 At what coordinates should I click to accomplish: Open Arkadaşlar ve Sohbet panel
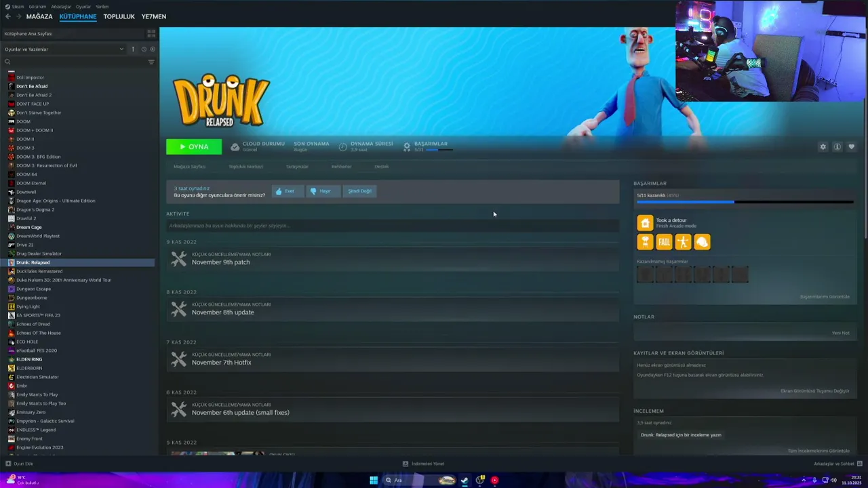click(x=837, y=464)
